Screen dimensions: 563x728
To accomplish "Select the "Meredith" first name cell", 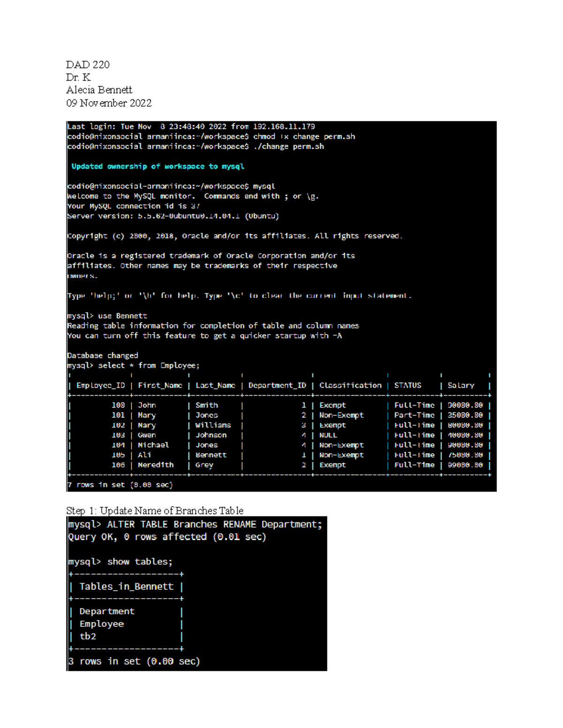I will click(x=155, y=465).
